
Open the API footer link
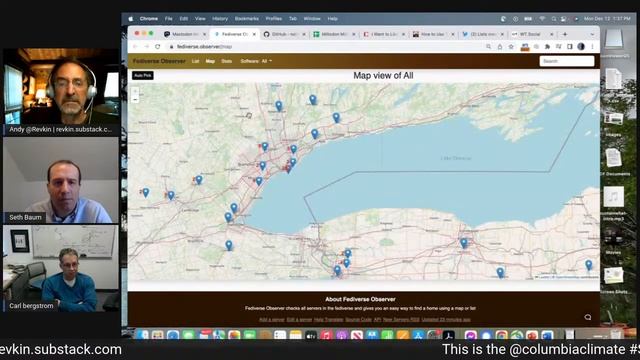click(377, 320)
